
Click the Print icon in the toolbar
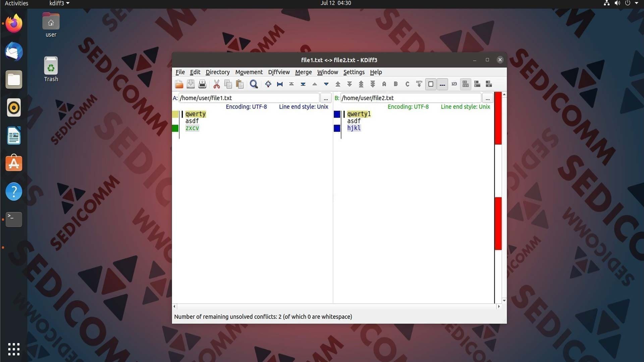(202, 84)
